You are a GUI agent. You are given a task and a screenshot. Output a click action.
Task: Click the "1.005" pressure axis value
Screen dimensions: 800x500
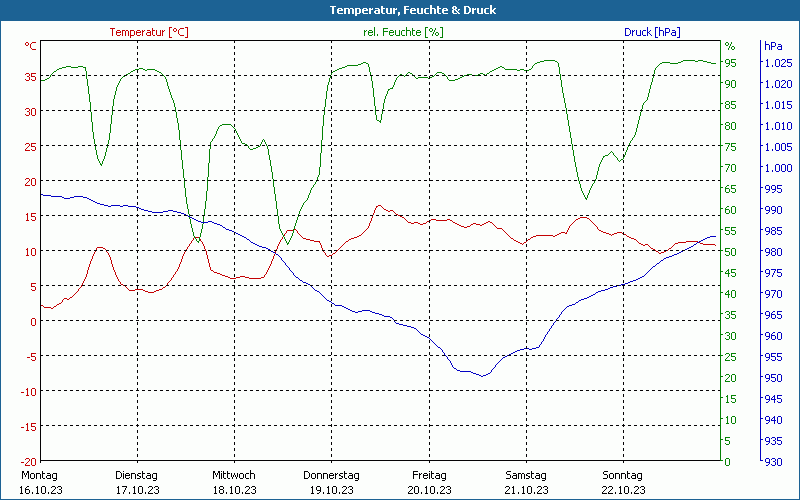click(778, 147)
